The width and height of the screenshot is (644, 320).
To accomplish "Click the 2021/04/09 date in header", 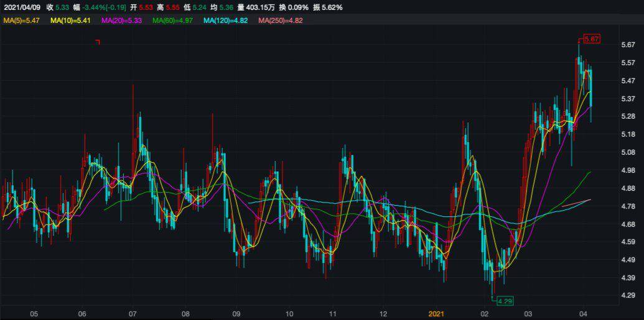I will [22, 7].
